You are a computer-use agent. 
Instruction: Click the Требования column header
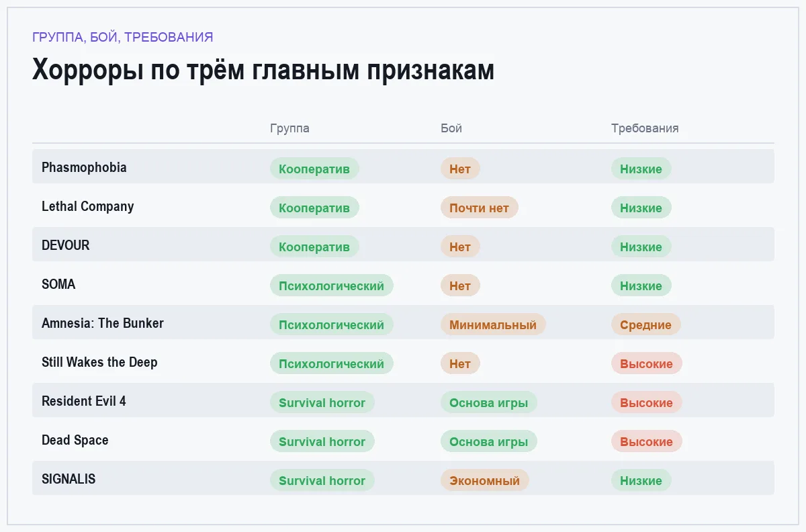645,128
